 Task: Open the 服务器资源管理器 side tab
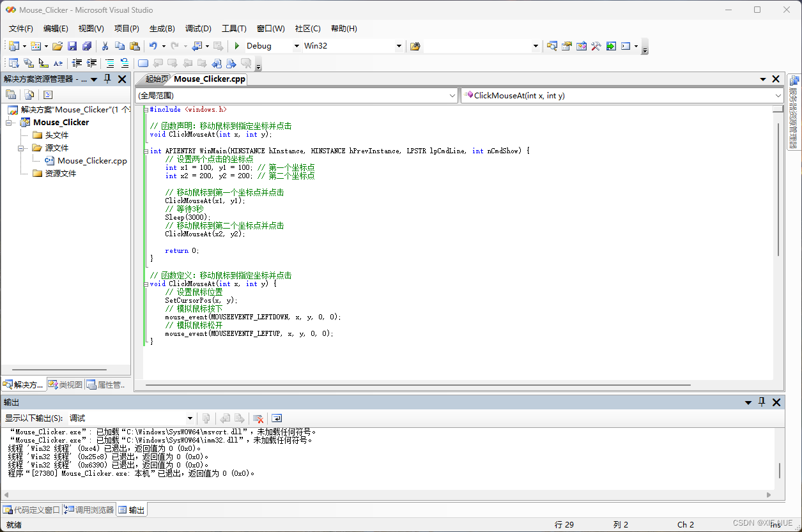click(794, 112)
